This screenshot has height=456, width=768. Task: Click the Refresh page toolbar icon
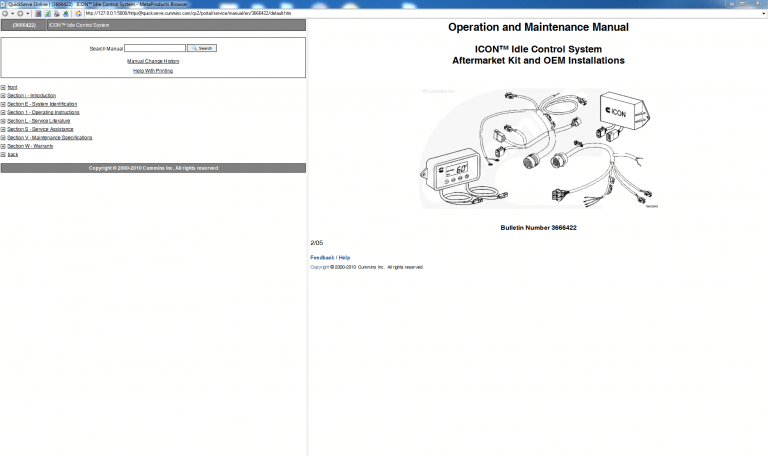pos(48,14)
